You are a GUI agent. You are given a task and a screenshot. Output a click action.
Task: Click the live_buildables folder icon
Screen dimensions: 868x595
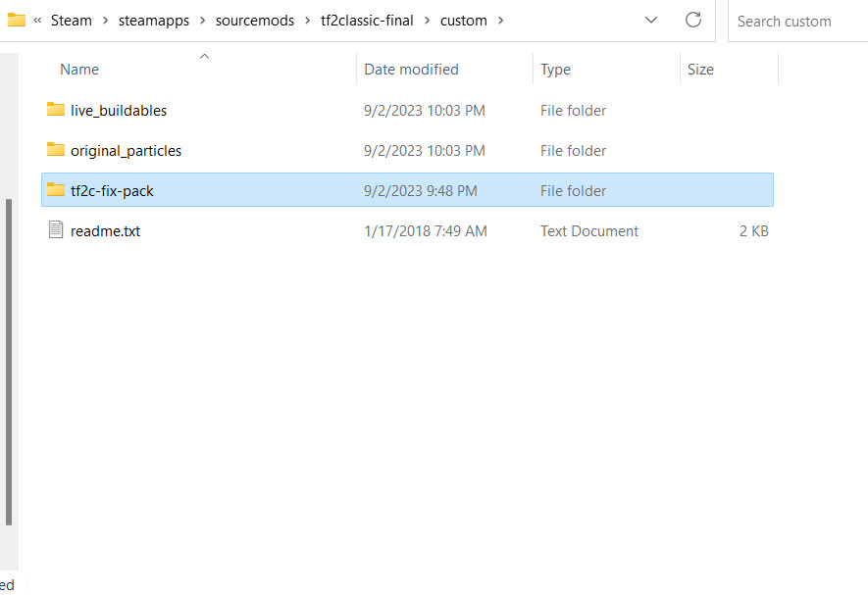(55, 109)
